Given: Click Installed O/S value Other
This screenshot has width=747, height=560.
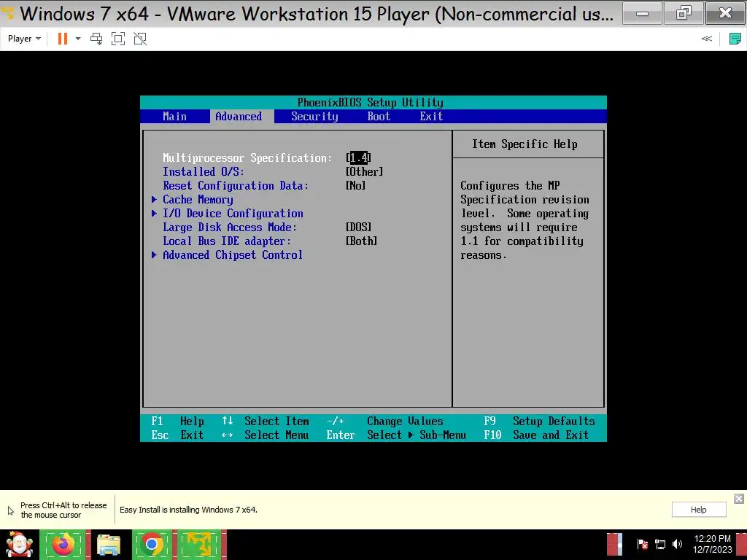Looking at the screenshot, I should coord(365,171).
